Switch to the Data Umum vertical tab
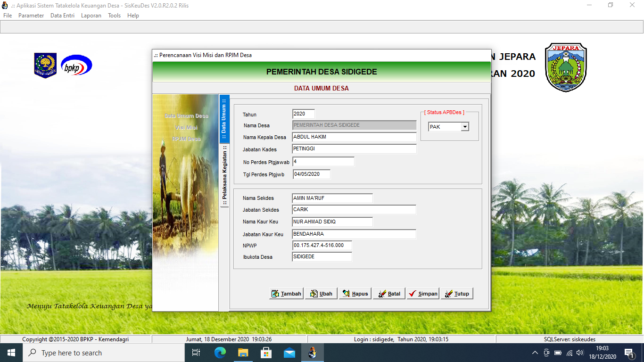The image size is (644, 362). click(x=224, y=119)
